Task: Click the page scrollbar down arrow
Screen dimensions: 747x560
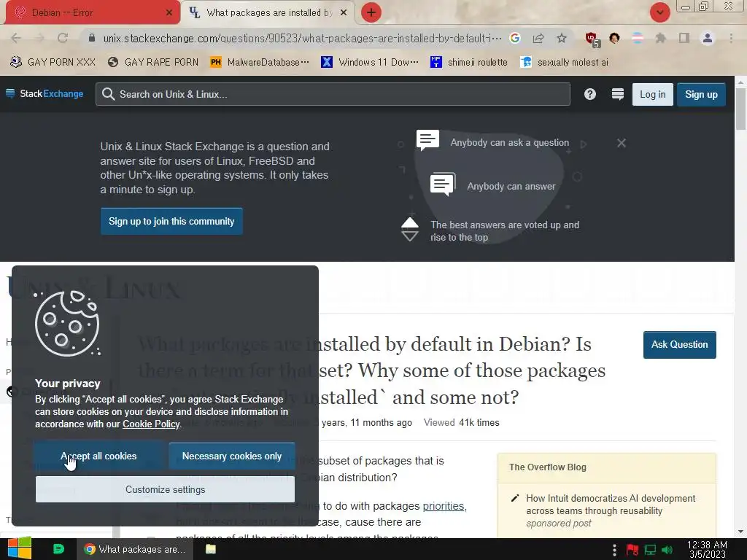Action: pyautogui.click(x=740, y=532)
